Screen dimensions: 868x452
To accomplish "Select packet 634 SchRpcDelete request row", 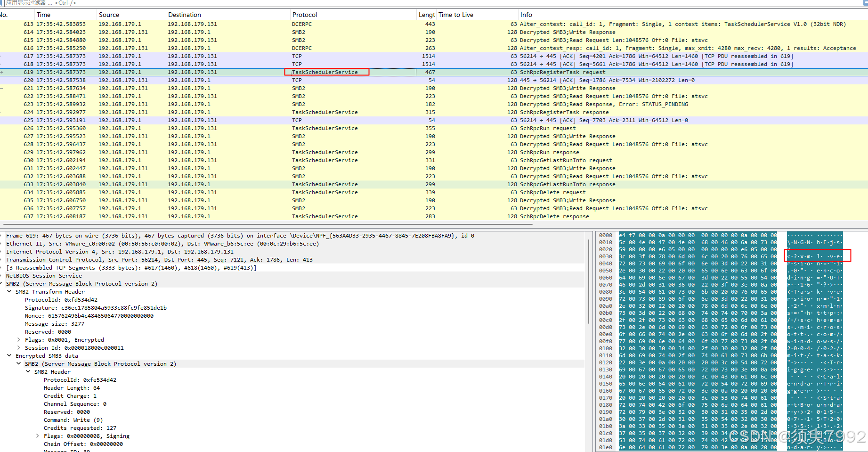I will point(434,192).
